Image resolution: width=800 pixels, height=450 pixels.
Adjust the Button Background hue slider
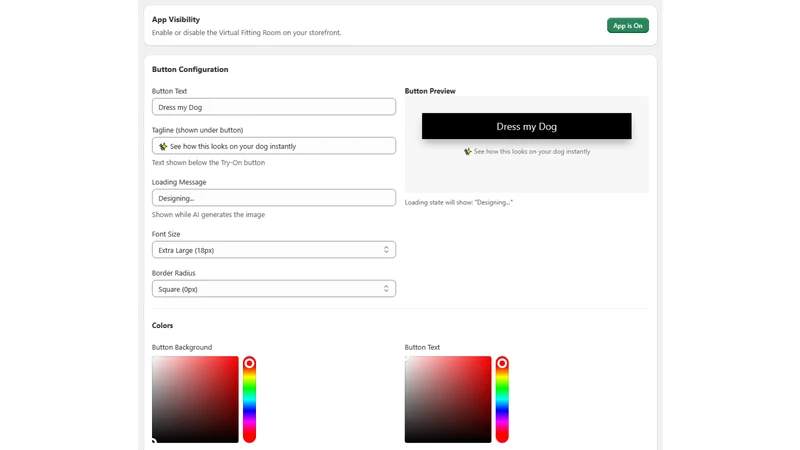[249, 399]
